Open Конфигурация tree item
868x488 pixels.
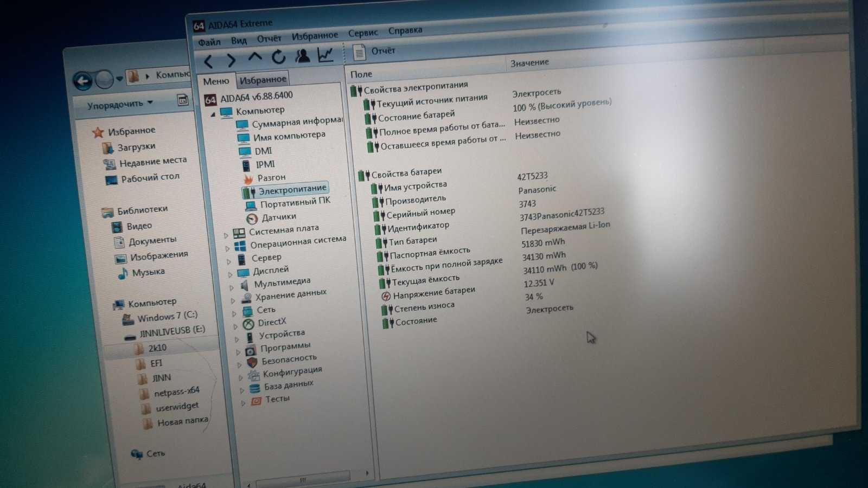coord(285,373)
